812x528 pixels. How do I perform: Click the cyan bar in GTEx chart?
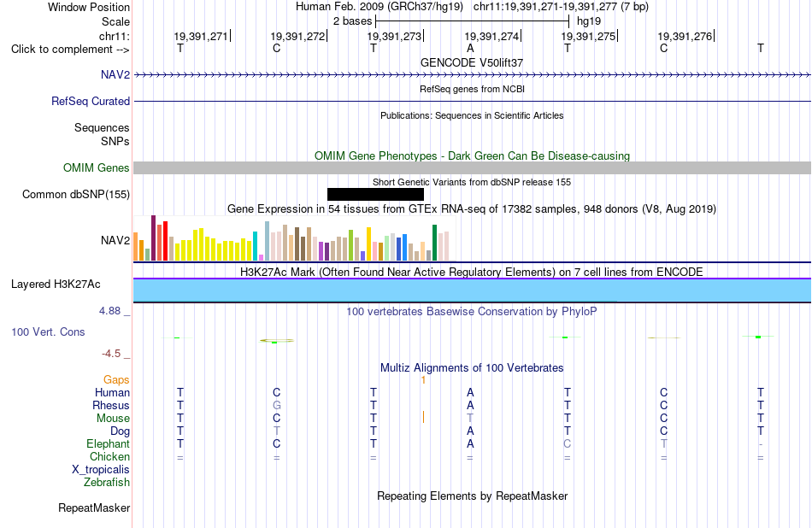pos(255,246)
